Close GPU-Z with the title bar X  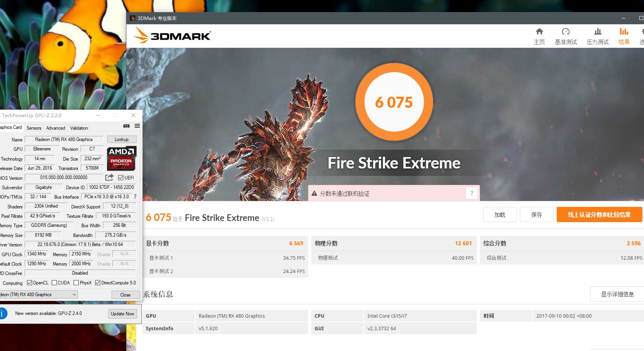(133, 115)
